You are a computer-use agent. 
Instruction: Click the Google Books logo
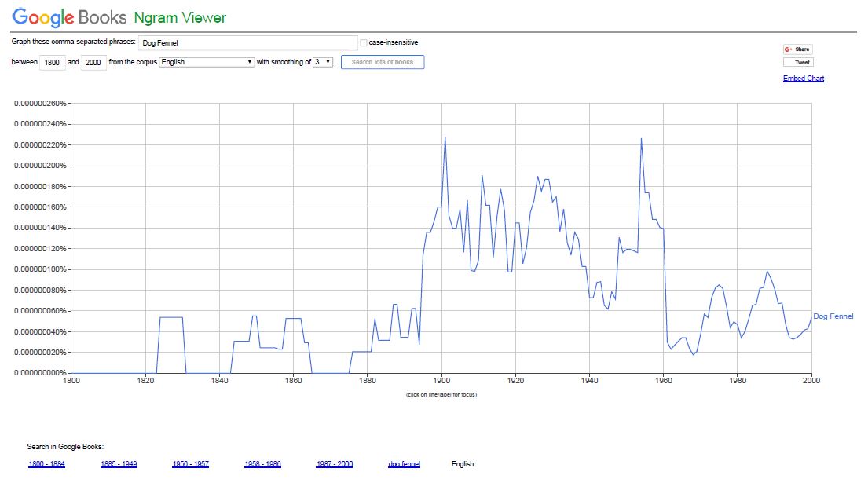(70, 18)
